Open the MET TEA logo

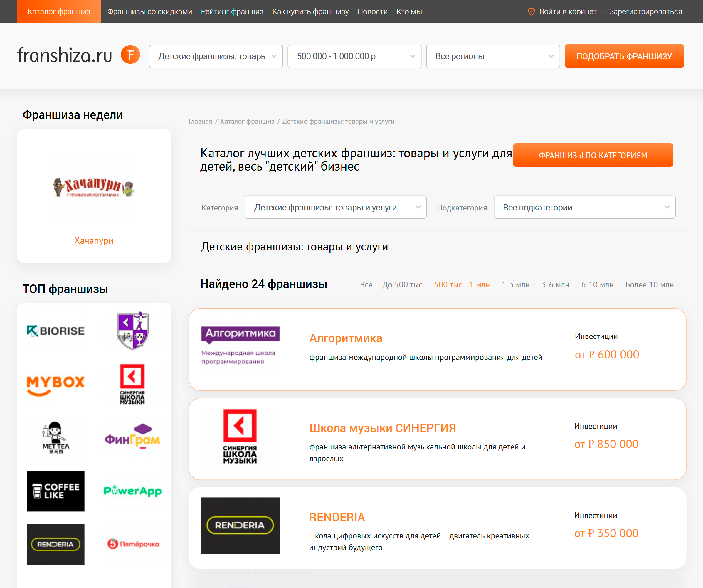pyautogui.click(x=55, y=438)
